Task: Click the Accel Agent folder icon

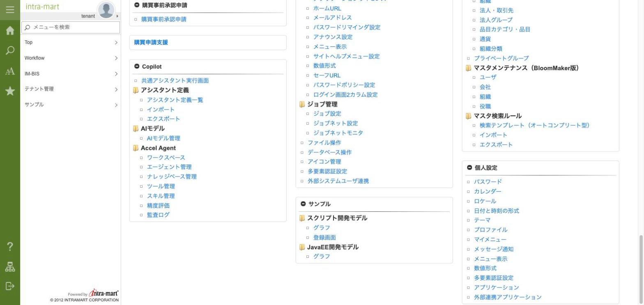Action: pyautogui.click(x=136, y=148)
